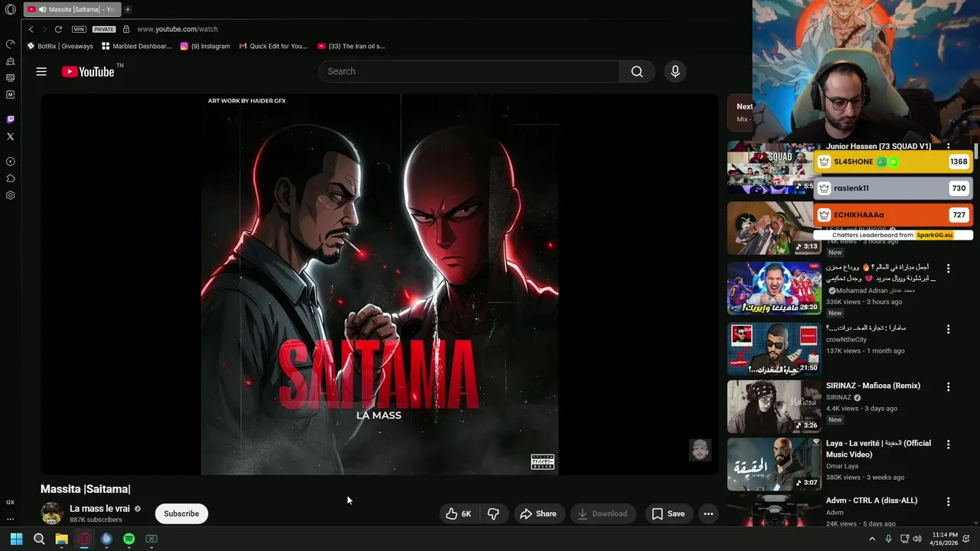Click the PRIVATE mode badge
Screen dimensions: 980x551
[x=104, y=29]
